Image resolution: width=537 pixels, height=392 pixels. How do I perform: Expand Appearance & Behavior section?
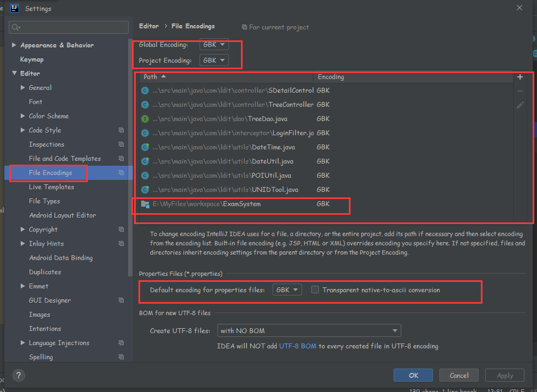[x=14, y=45]
